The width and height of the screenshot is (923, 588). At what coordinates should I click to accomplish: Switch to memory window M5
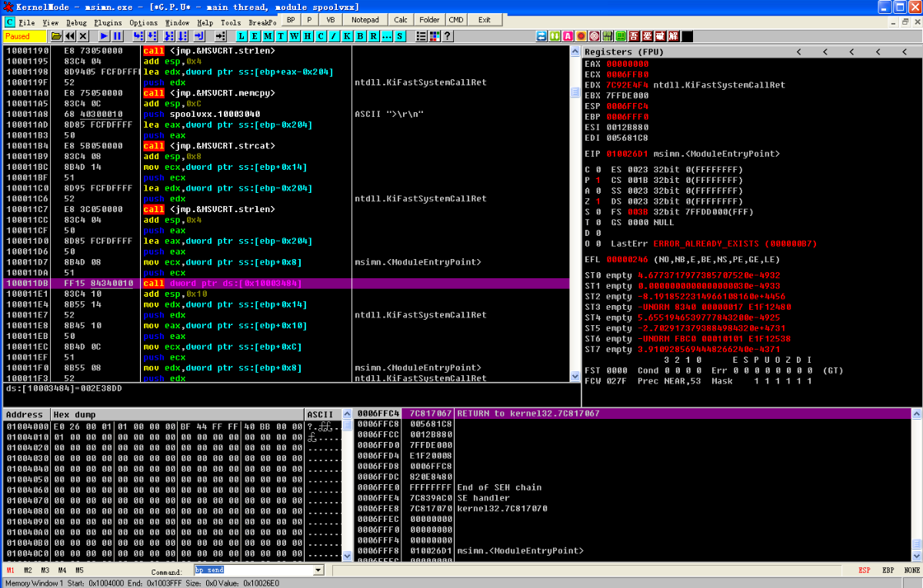pos(78,570)
